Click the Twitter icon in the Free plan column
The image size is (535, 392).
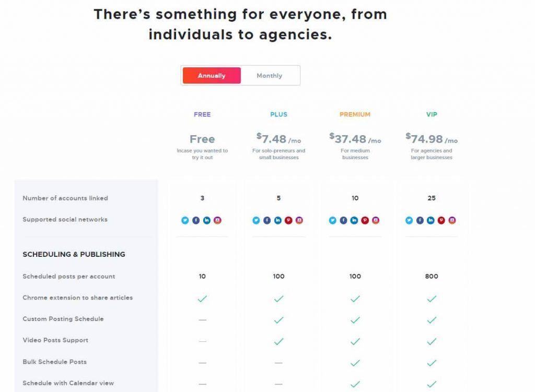click(185, 220)
